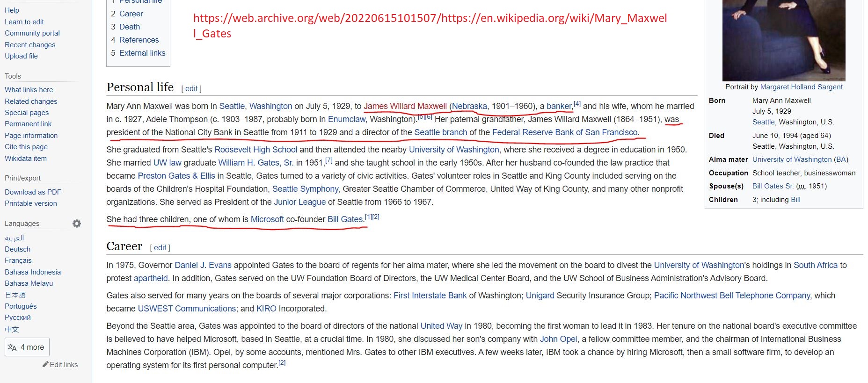
Task: View Recent changes page
Action: tap(30, 45)
